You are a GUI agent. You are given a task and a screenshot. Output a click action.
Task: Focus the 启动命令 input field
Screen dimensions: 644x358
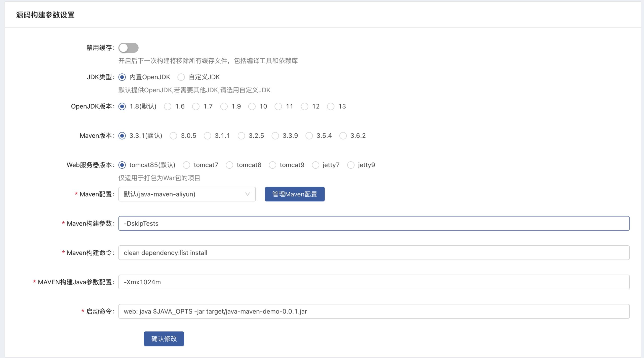point(374,311)
